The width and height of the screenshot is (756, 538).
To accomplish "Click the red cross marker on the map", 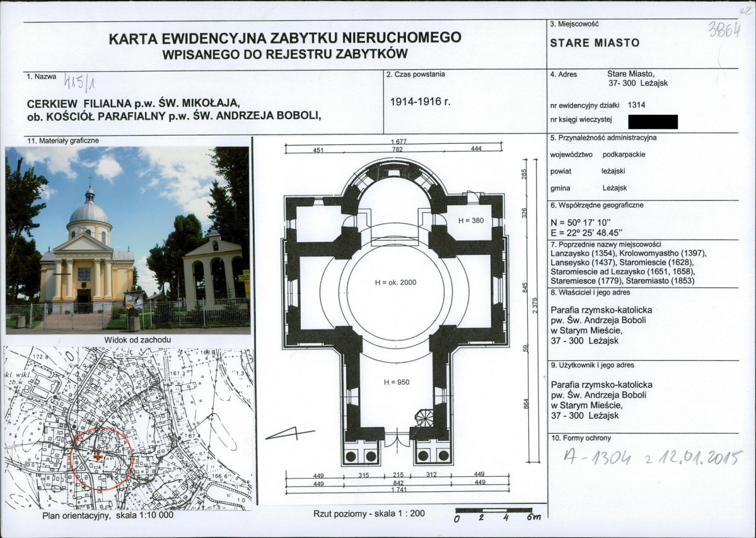I will click(98, 456).
